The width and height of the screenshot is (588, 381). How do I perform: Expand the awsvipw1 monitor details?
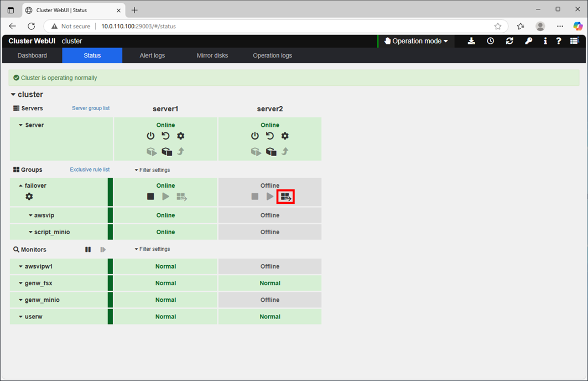[x=21, y=266]
